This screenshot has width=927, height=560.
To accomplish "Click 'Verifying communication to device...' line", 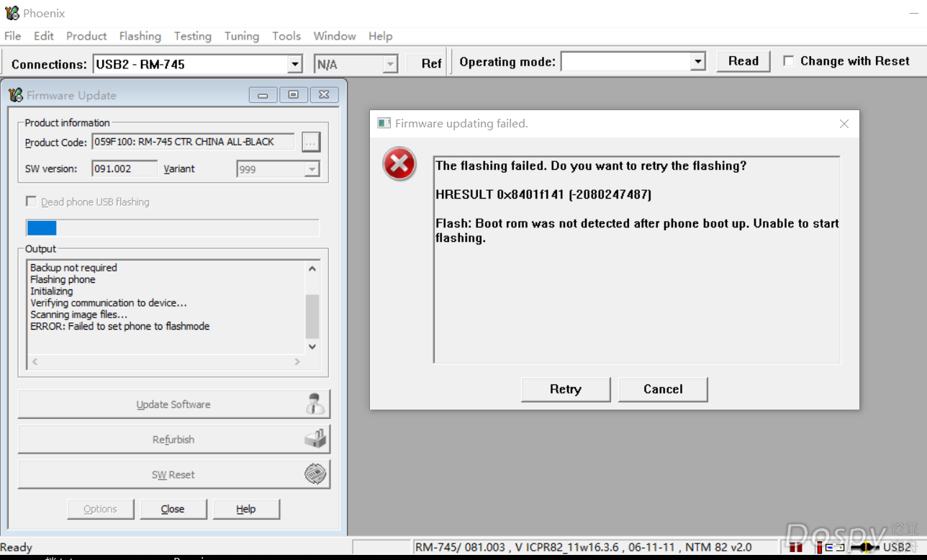I will point(109,303).
